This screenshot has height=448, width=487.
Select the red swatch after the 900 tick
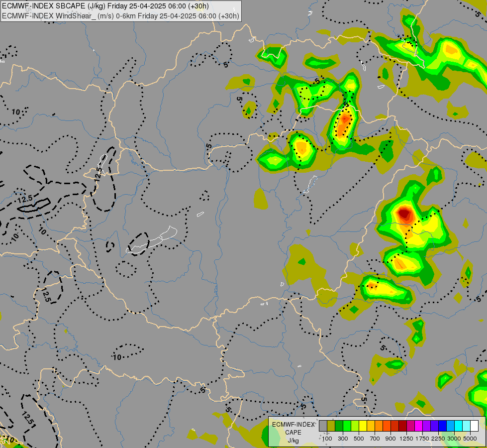pyautogui.click(x=395, y=426)
